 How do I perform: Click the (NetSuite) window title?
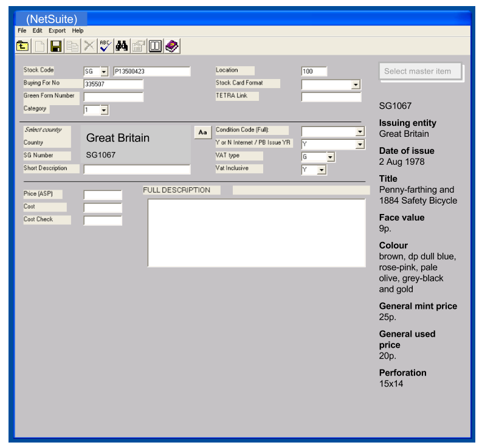coord(52,19)
